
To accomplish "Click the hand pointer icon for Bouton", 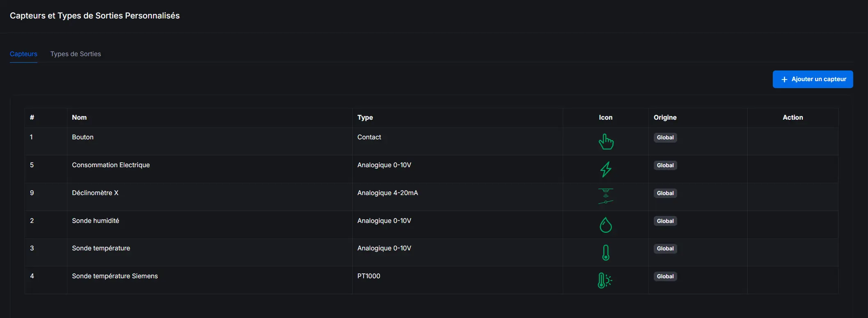I will tap(606, 142).
